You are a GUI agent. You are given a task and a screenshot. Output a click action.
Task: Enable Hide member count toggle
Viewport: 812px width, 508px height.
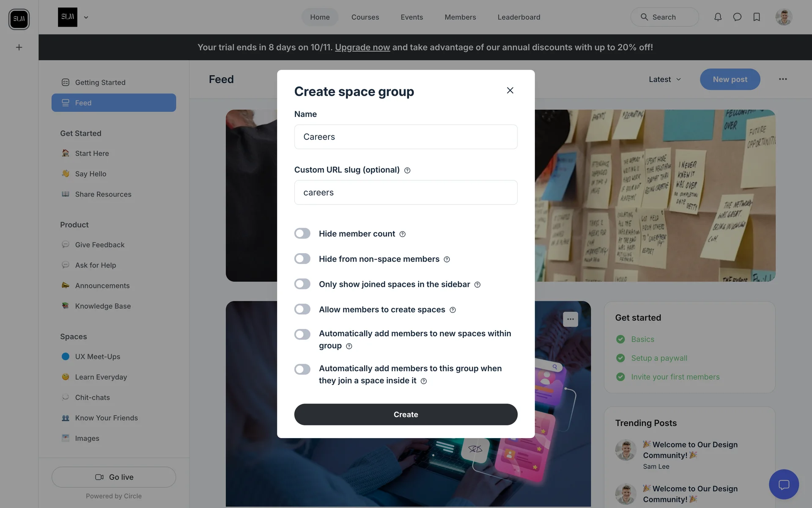302,234
